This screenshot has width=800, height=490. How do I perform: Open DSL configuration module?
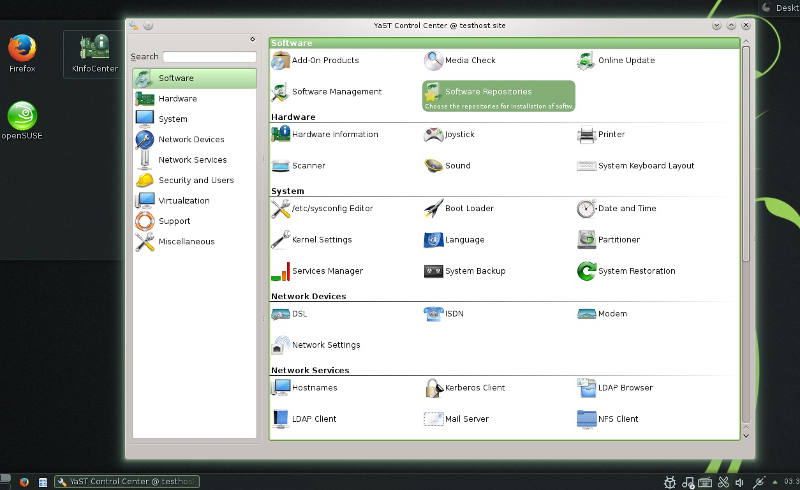coord(289,314)
